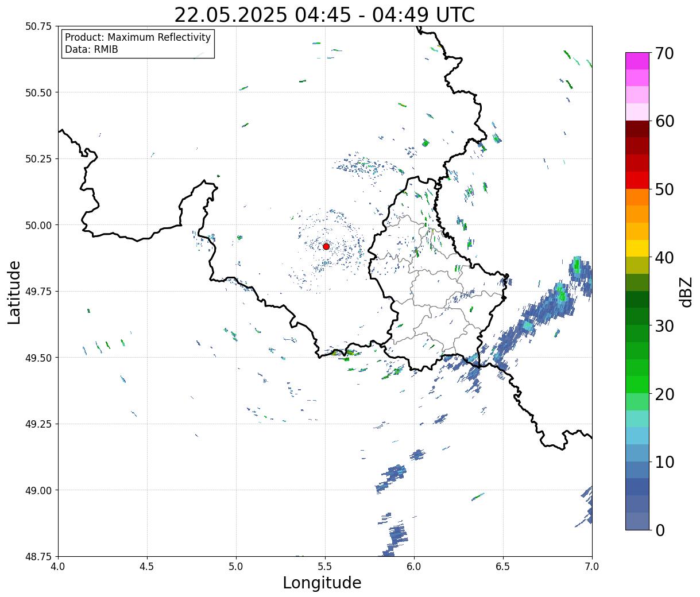700x597 pixels.
Task: Click longitude tick label 5.5
Action: (x=325, y=567)
